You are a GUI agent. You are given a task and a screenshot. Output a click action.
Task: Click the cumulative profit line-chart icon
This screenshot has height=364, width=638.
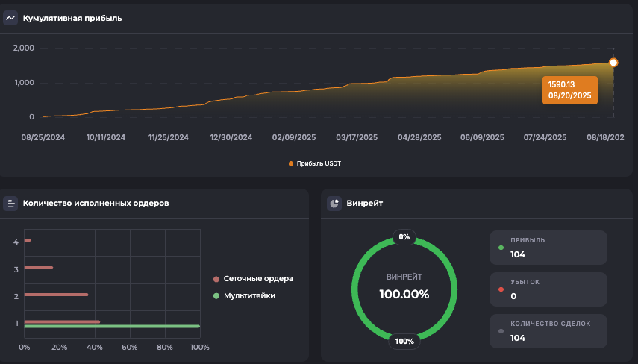coord(10,18)
